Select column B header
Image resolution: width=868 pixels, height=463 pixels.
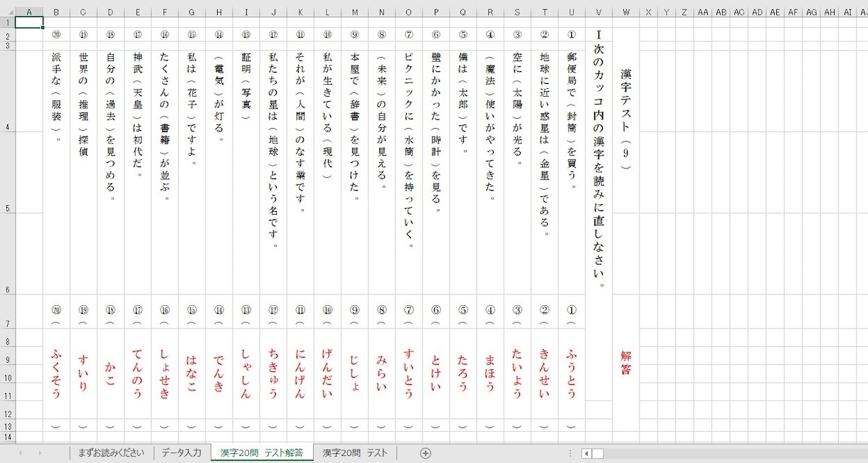56,12
